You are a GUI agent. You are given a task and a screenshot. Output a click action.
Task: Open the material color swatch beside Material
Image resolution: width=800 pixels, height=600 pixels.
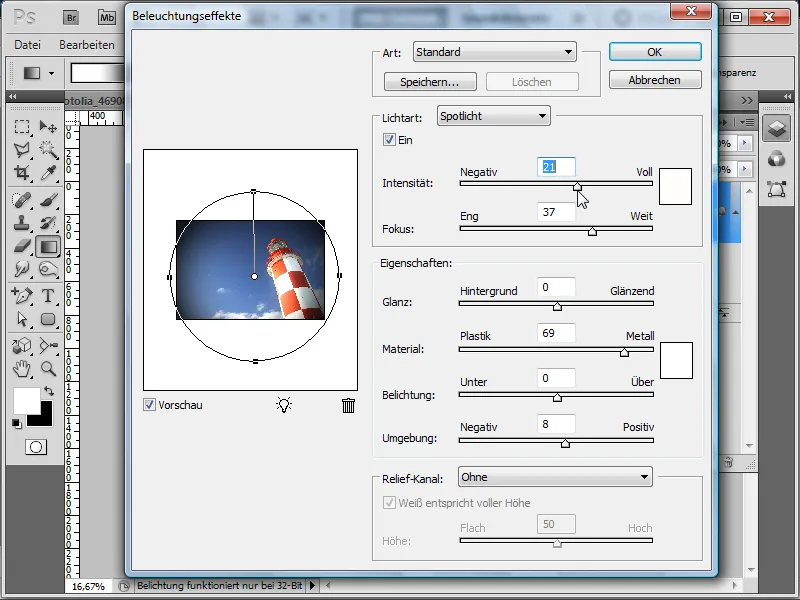677,360
